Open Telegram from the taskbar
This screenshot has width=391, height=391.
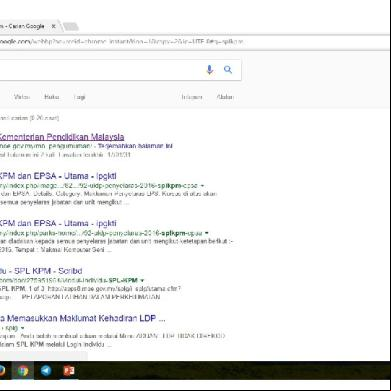[x=46, y=371]
